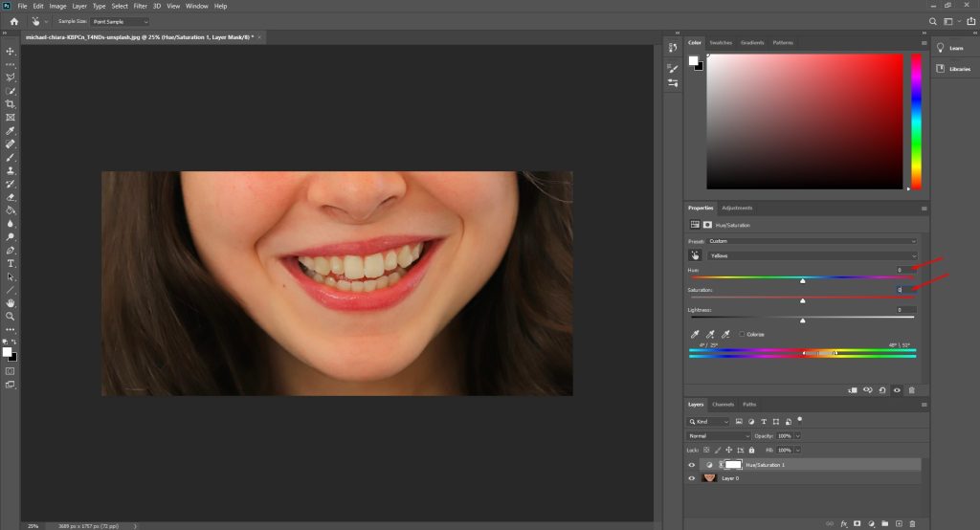The image size is (980, 530).
Task: Click the Saturation slider handle
Action: pyautogui.click(x=802, y=300)
